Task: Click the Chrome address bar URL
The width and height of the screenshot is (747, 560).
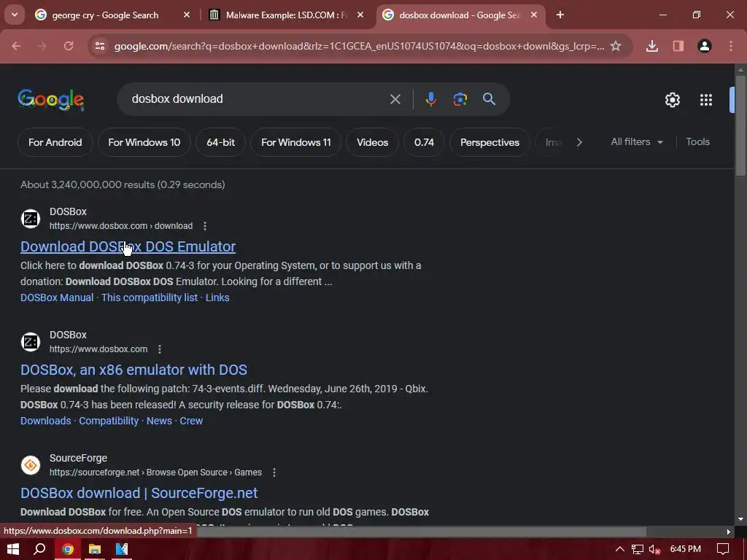Action: 359,46
